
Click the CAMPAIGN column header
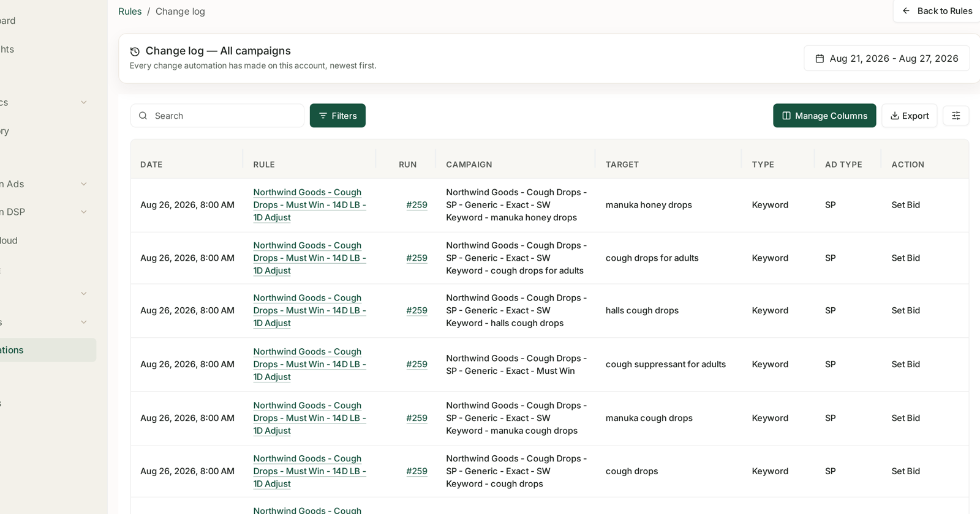(x=469, y=165)
